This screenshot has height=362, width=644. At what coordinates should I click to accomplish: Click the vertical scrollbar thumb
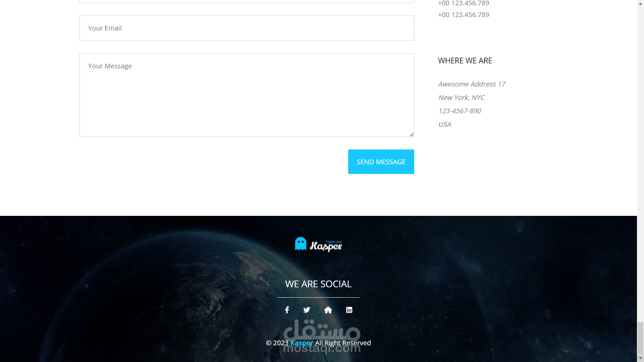click(640, 338)
